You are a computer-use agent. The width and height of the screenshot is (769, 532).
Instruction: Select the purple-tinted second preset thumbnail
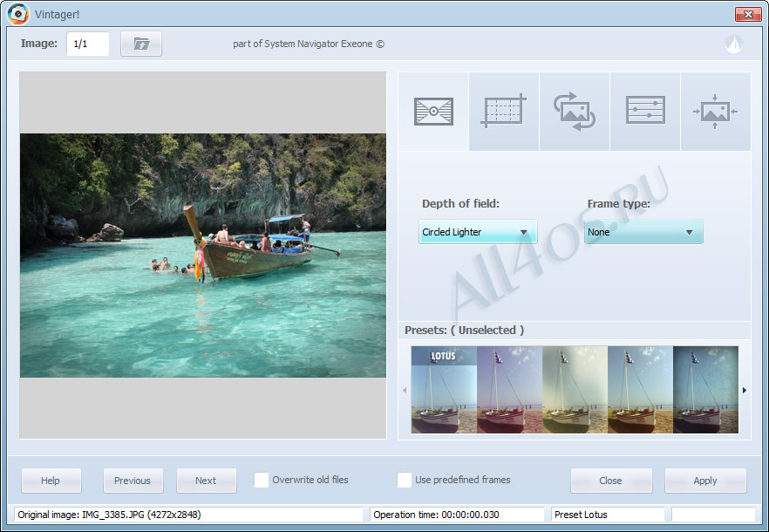(x=509, y=390)
